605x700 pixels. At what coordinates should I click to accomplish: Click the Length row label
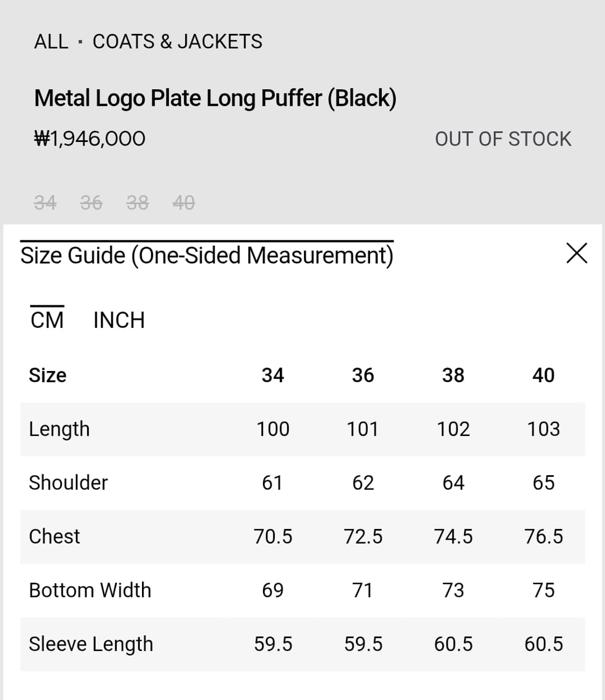pos(59,429)
